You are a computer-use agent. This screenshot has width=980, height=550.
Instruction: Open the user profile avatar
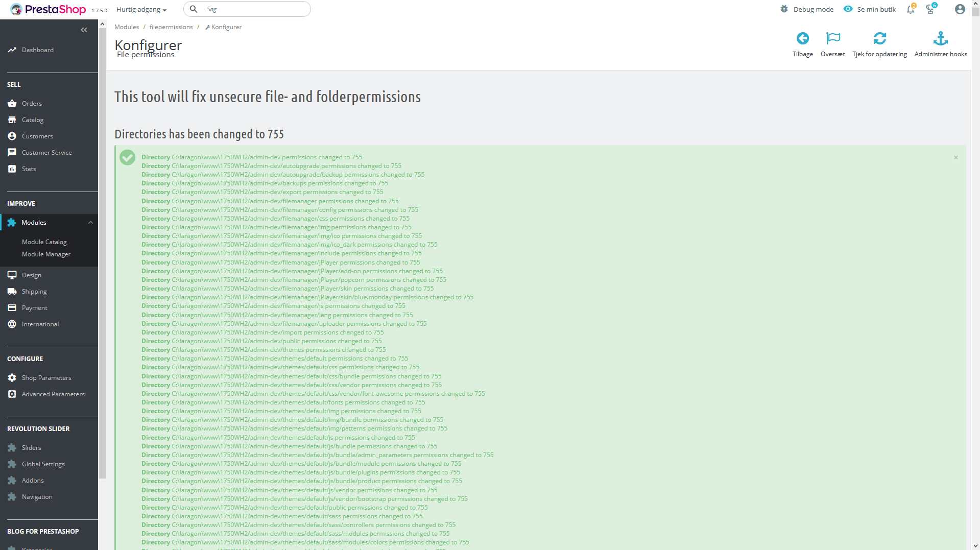tap(960, 9)
